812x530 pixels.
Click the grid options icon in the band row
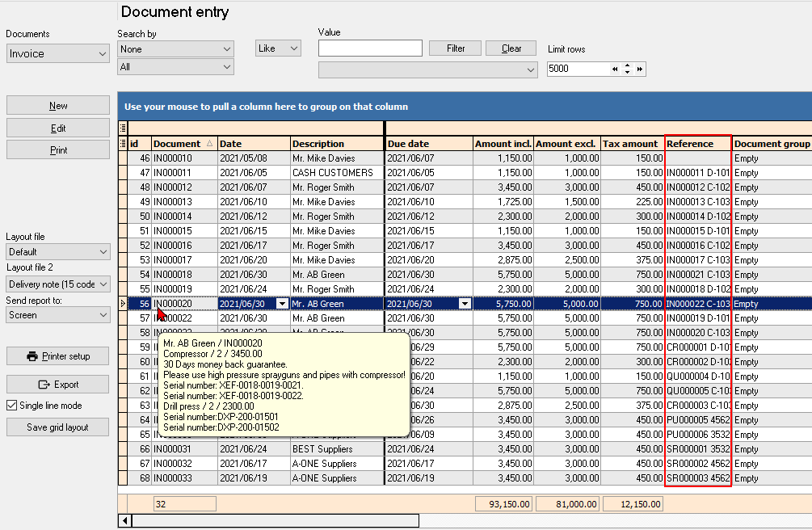tap(123, 128)
